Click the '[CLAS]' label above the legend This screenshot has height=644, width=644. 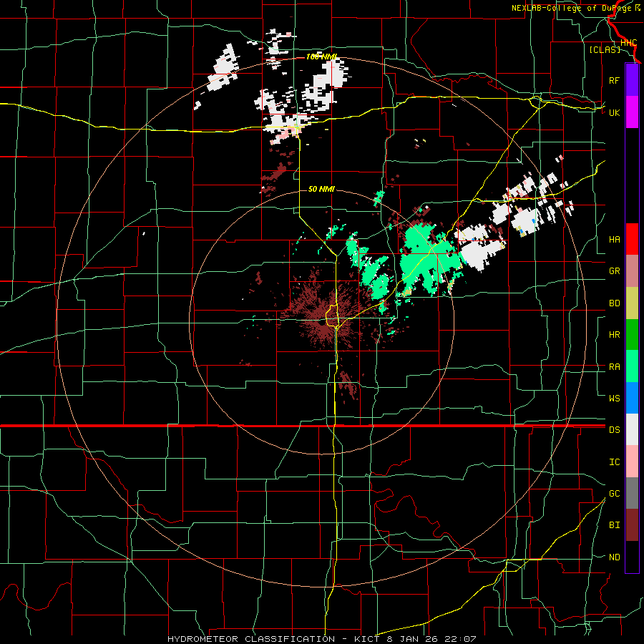pyautogui.click(x=605, y=49)
